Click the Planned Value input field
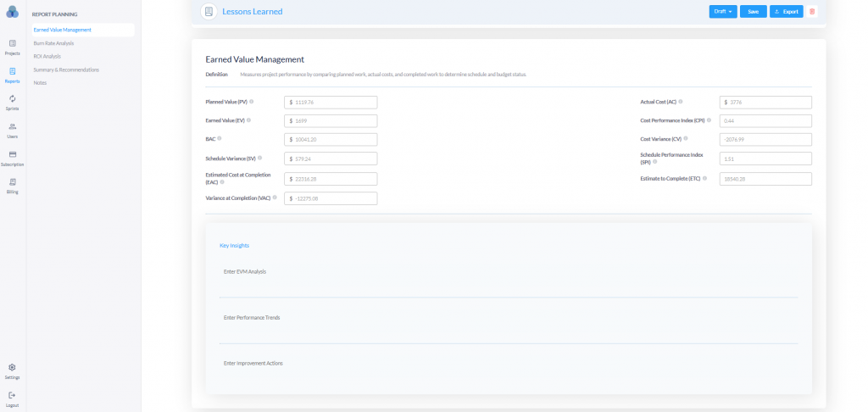 point(331,103)
